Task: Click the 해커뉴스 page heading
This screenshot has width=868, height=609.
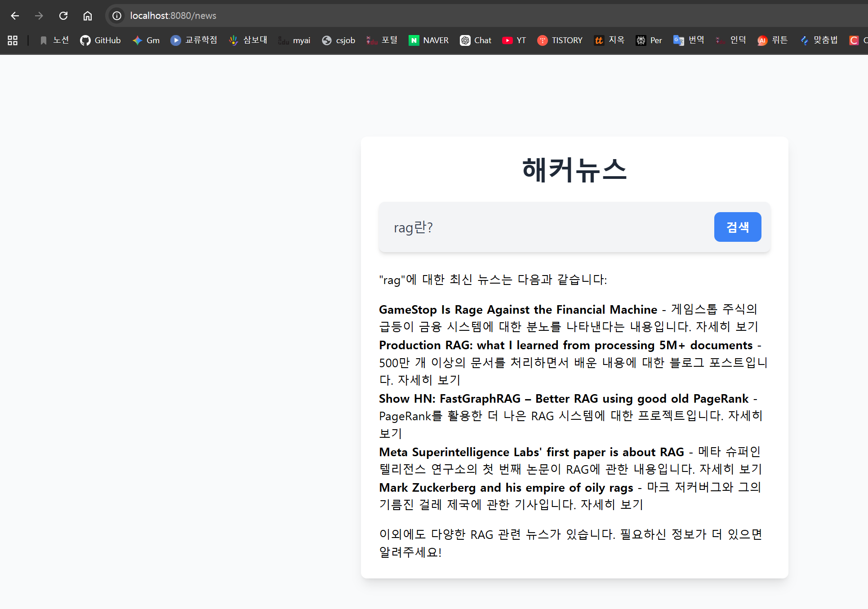Action: (x=574, y=170)
